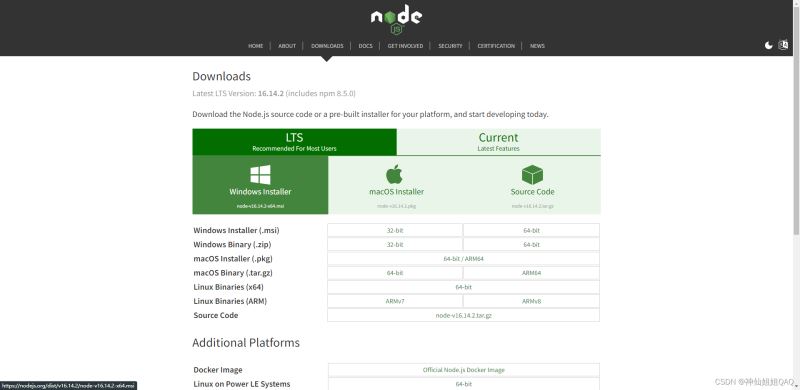Click the Latest LTS Version 16.14.2 text
800x390 pixels.
coord(274,93)
